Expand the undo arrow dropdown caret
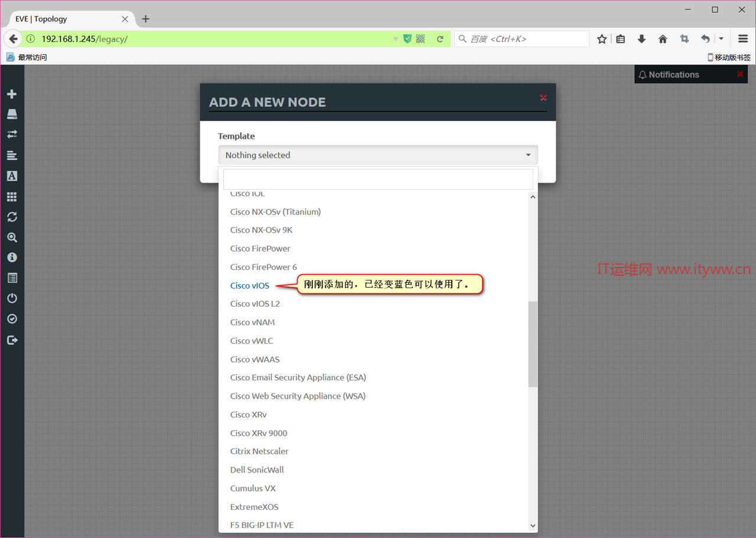 [721, 39]
